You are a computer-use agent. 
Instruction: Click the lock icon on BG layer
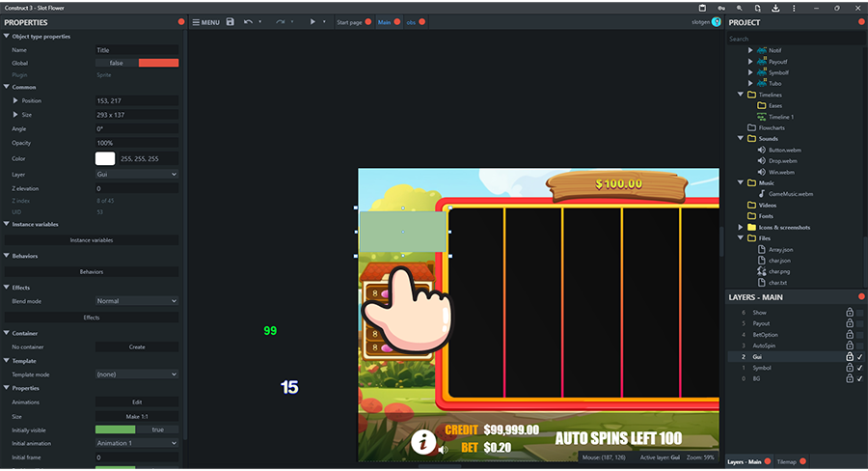pyautogui.click(x=849, y=379)
